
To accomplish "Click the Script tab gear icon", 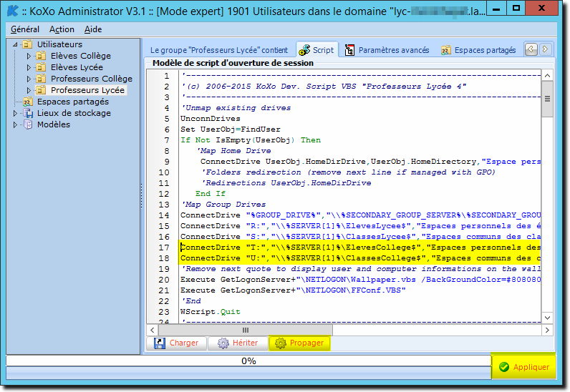I will coord(304,50).
